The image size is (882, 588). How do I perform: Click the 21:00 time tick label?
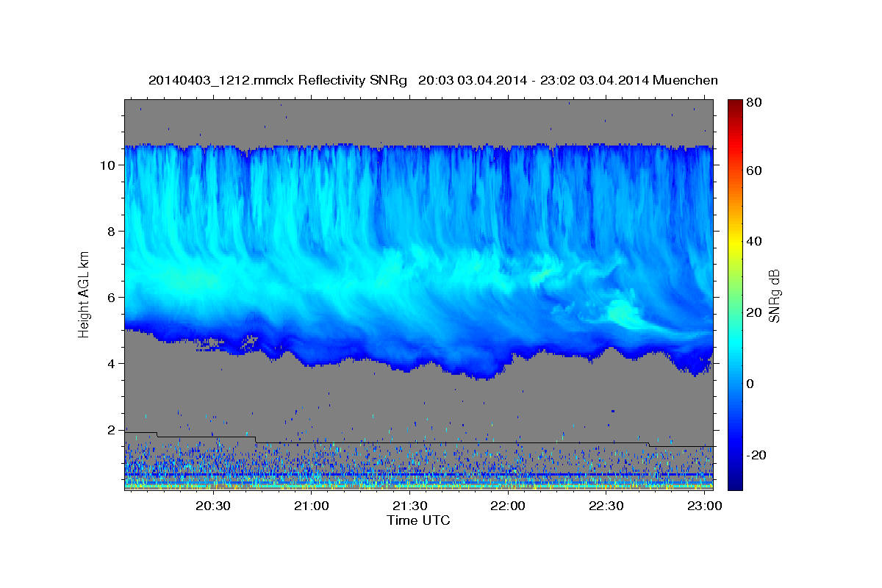click(312, 506)
